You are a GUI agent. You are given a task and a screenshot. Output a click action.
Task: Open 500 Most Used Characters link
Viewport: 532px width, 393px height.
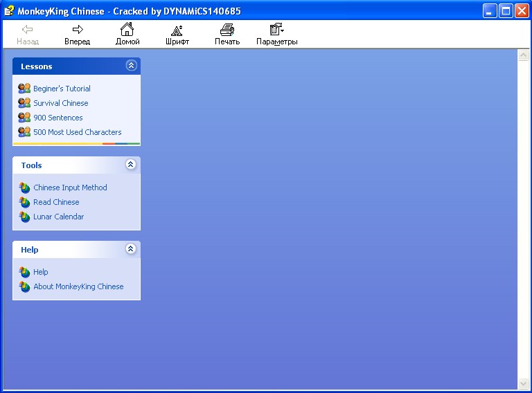pos(78,132)
